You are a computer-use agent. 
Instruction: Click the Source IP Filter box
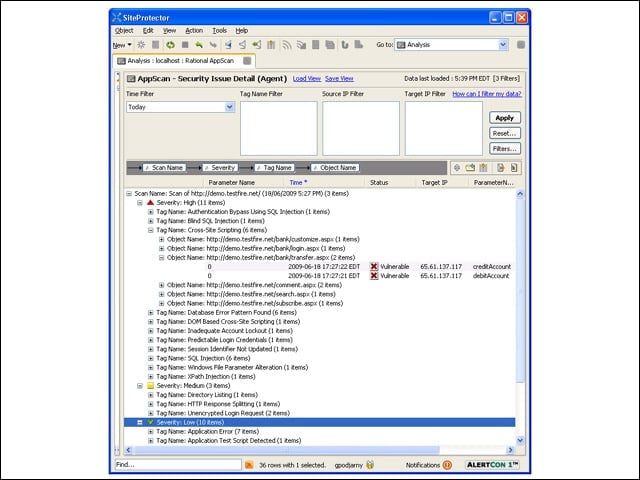click(361, 128)
